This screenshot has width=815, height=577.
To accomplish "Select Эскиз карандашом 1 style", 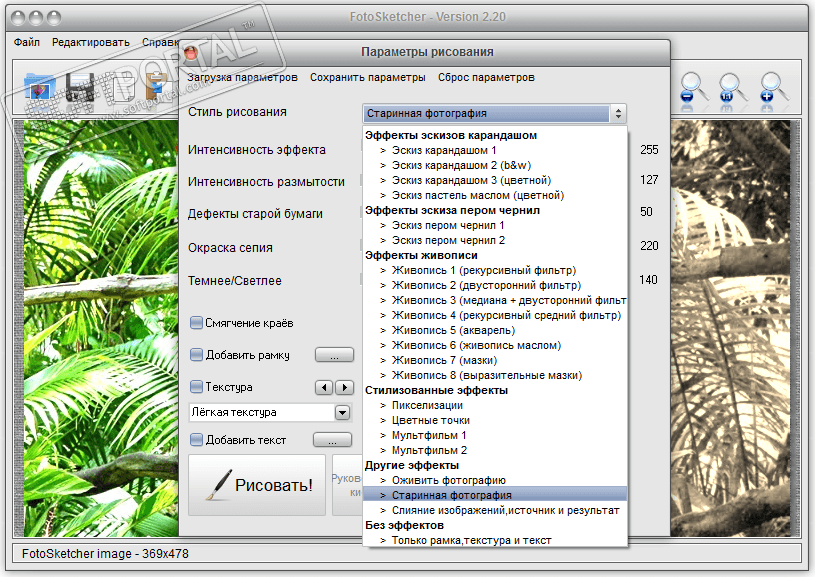I will [495, 150].
